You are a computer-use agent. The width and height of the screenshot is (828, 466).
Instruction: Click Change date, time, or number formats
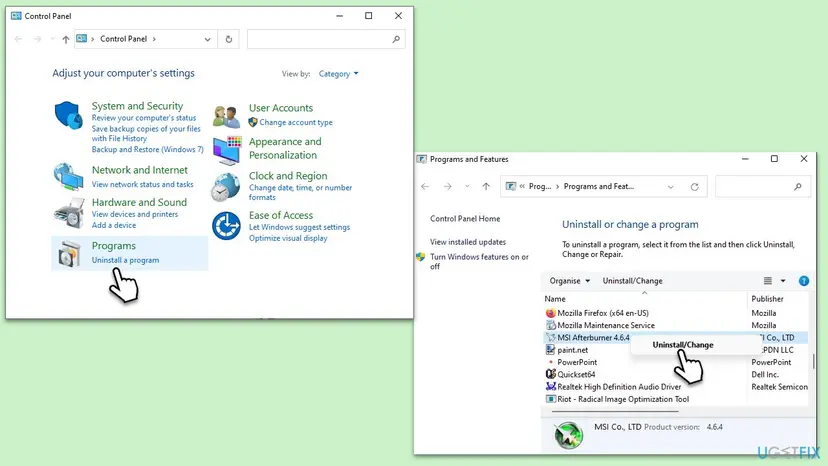pyautogui.click(x=300, y=192)
